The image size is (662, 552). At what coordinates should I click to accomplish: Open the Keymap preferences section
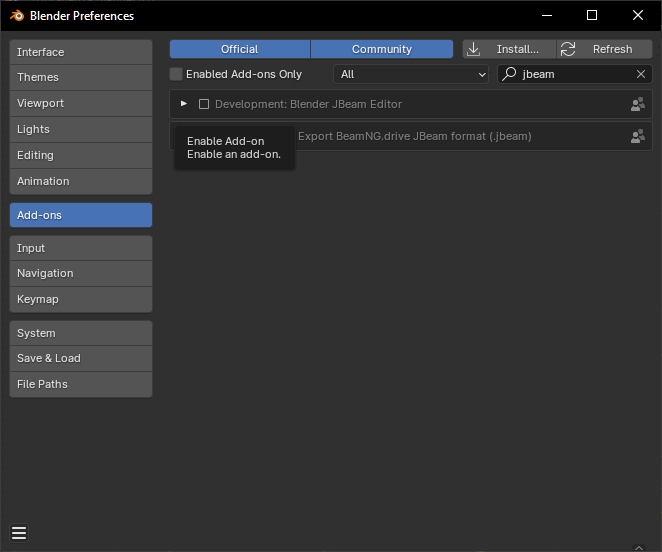(x=81, y=299)
